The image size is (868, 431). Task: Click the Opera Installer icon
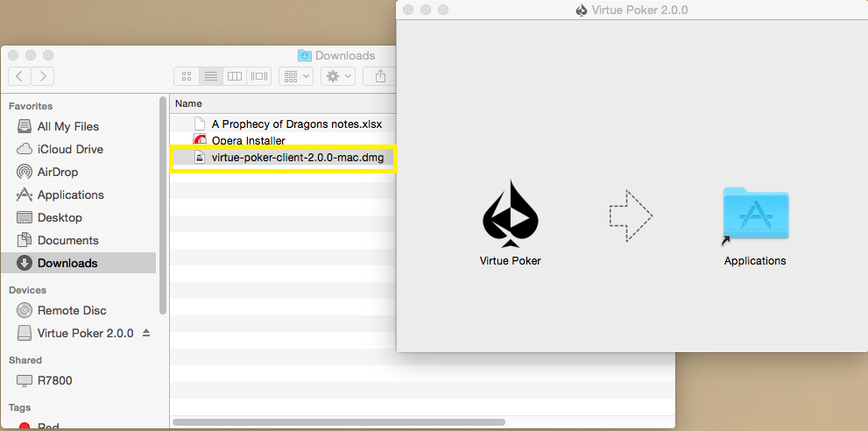[x=200, y=139]
